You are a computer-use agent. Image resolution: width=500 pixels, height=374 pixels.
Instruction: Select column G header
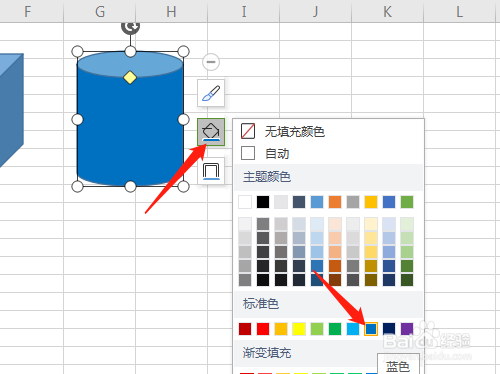100,11
